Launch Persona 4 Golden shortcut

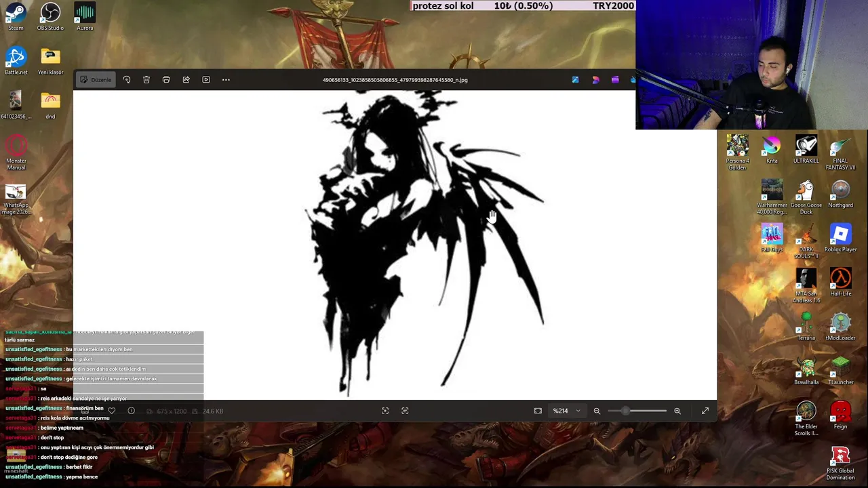coord(737,152)
